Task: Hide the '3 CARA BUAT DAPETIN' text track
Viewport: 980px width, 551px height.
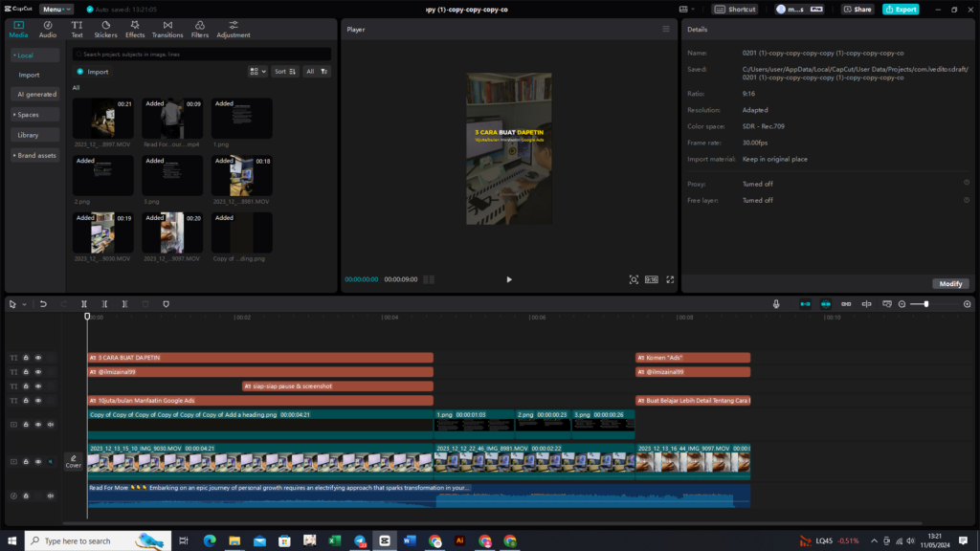Action: pos(38,358)
